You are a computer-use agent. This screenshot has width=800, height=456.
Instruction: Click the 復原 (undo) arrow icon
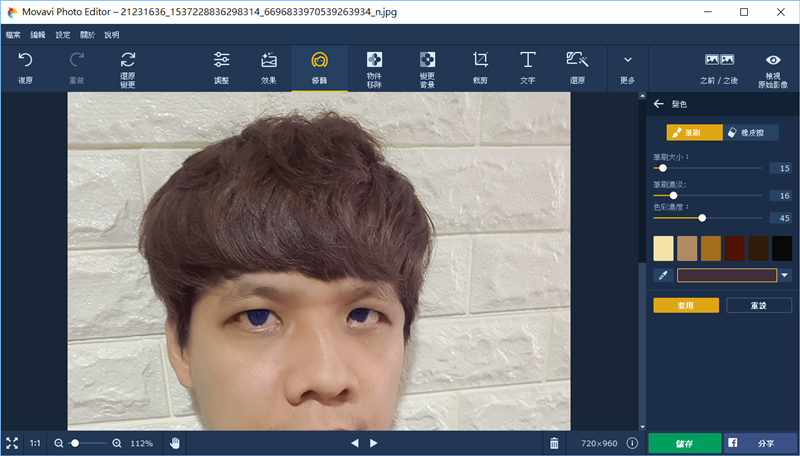pos(26,62)
